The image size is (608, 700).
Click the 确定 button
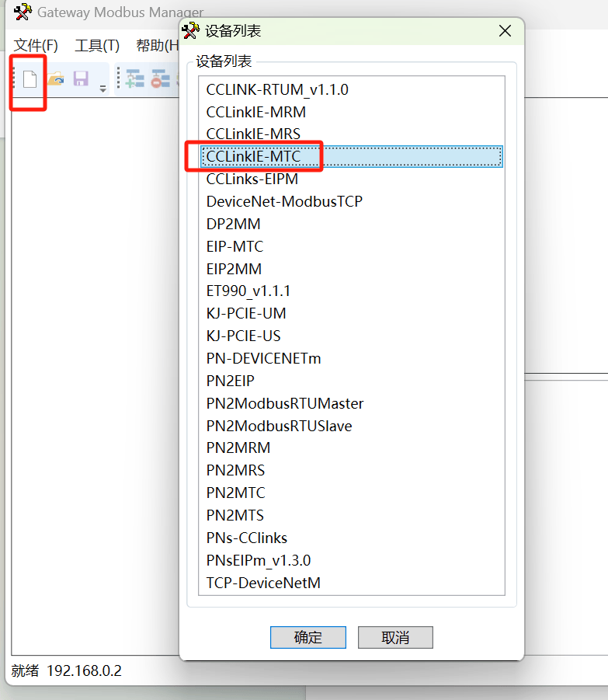[307, 637]
